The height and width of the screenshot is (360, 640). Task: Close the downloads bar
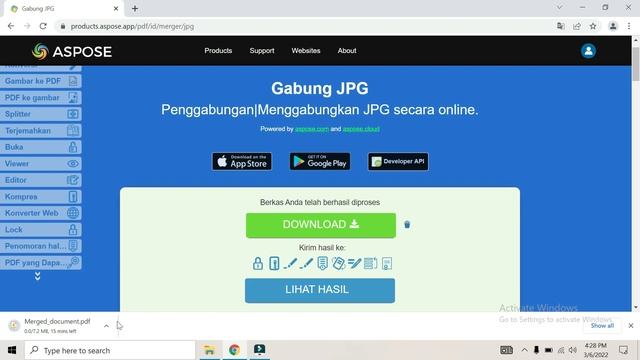(x=631, y=326)
